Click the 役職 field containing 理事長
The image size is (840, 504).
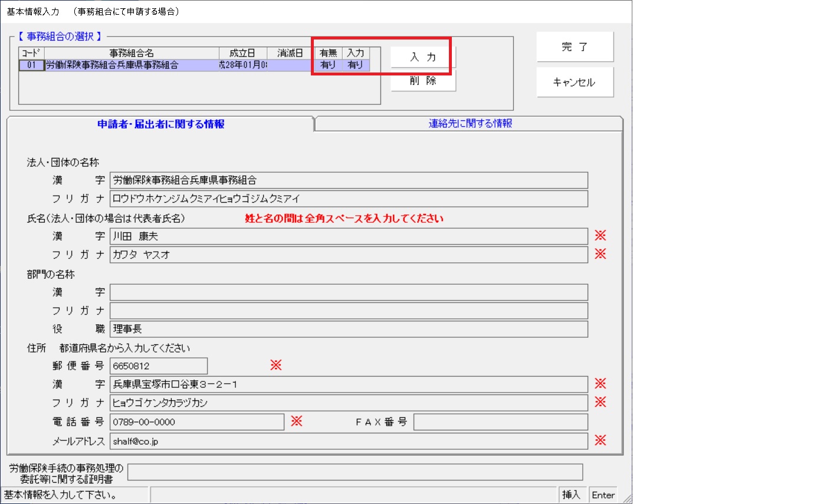tap(348, 329)
